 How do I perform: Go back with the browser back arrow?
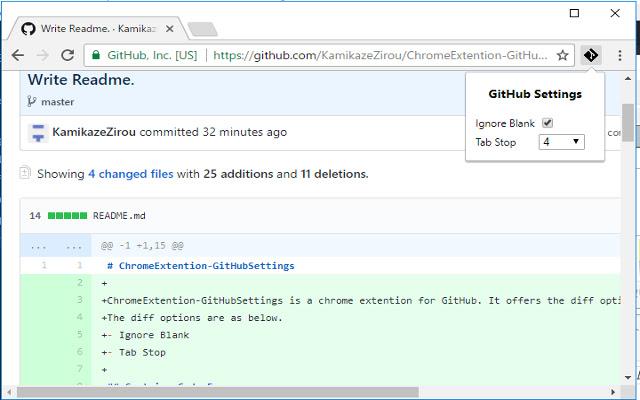click(18, 55)
